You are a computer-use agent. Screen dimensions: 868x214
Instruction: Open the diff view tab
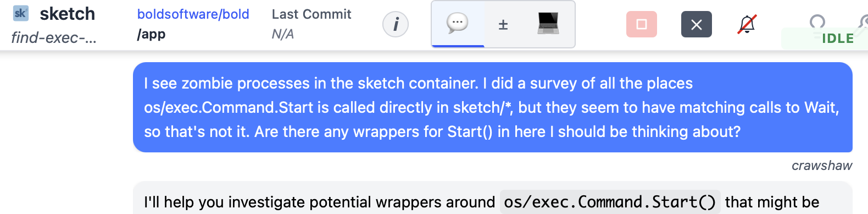pos(503,25)
